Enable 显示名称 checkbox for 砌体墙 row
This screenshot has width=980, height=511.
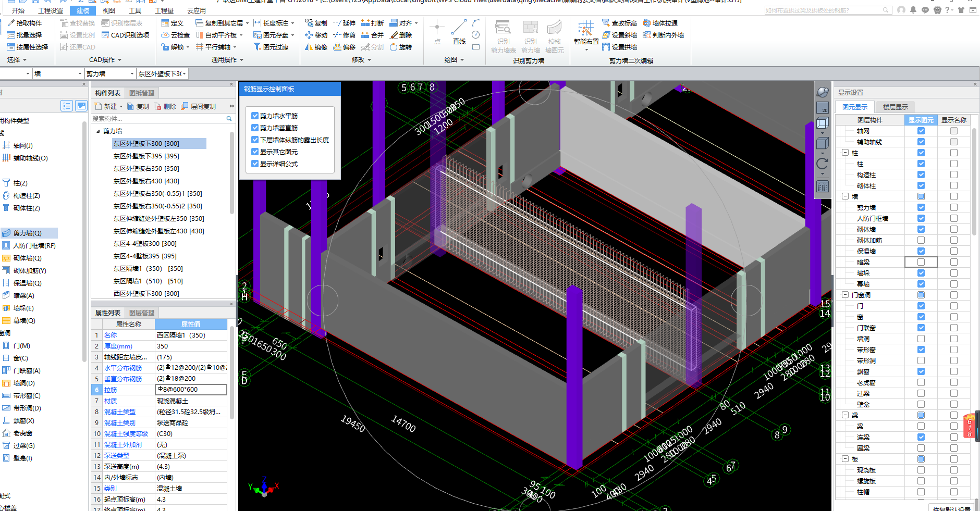[953, 229]
